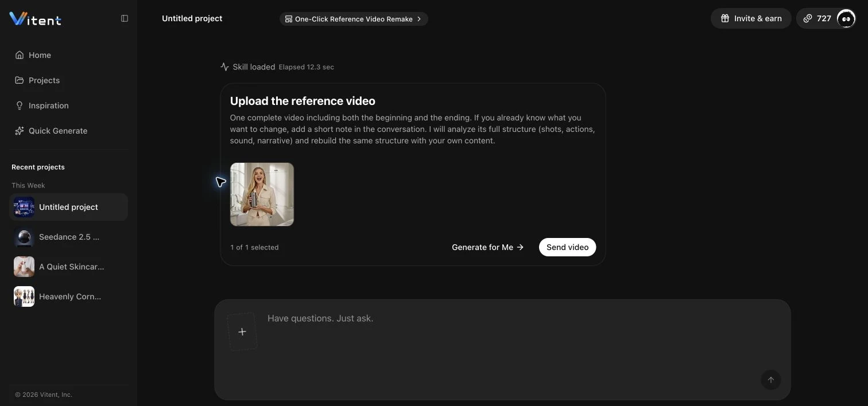Viewport: 868px width, 406px height.
Task: Open recent project Seedance 2.5
Action: point(68,237)
